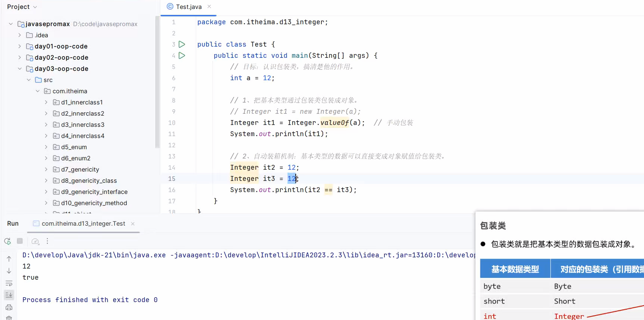Click the Byte cell in wrapper table

tap(563, 286)
